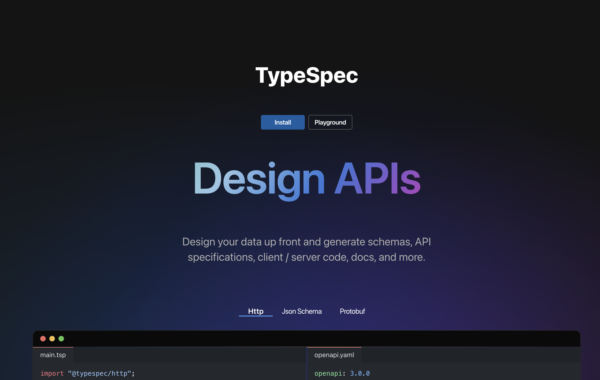
Task: Click the TypeSpec title logo
Action: [x=307, y=75]
